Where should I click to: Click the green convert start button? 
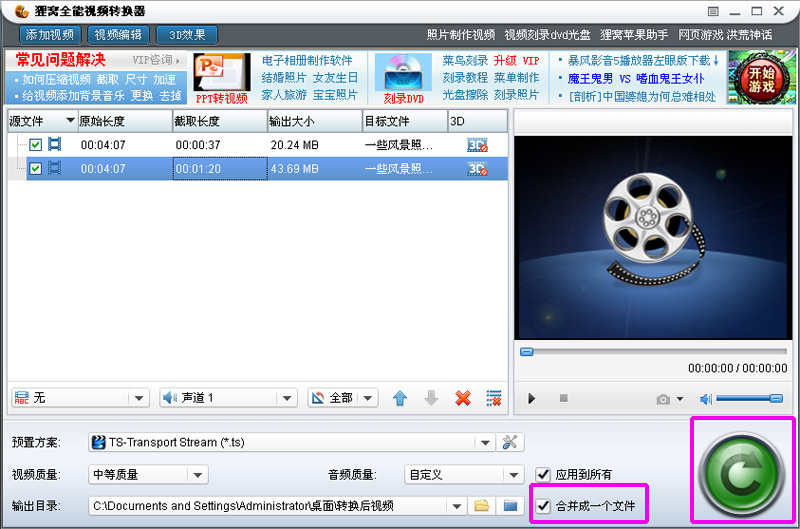[741, 475]
